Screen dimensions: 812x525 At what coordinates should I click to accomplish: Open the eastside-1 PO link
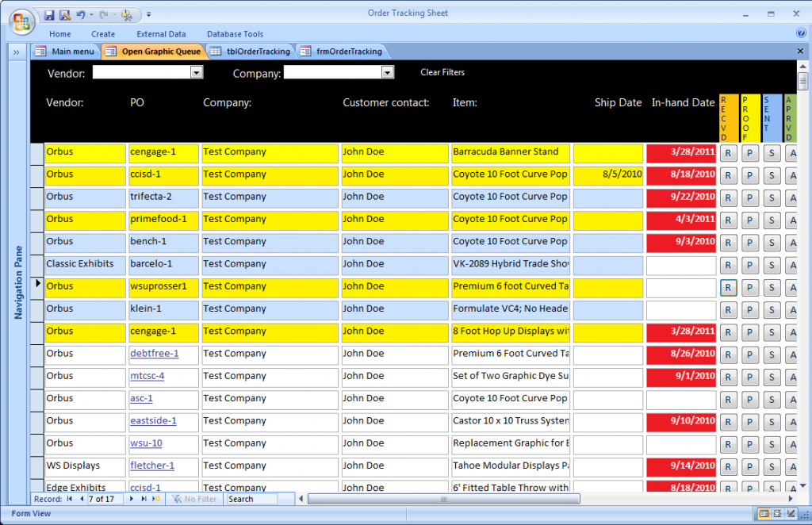tap(153, 420)
